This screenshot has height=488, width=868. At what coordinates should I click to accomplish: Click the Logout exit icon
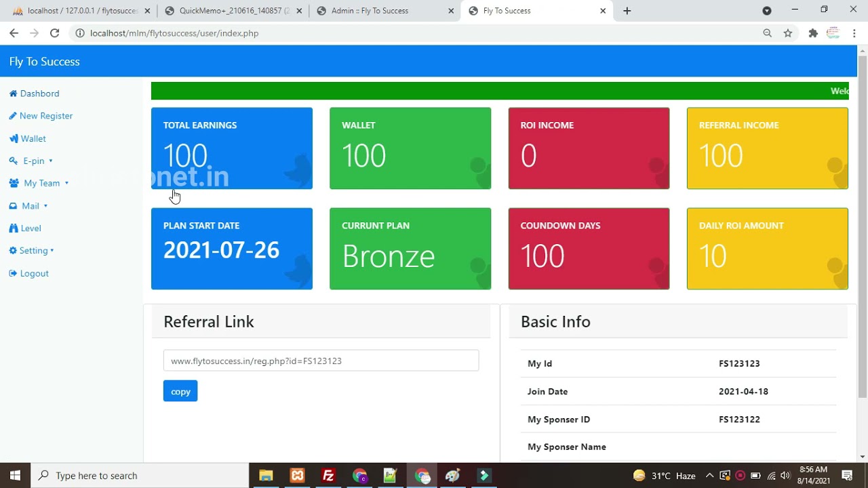pos(13,273)
